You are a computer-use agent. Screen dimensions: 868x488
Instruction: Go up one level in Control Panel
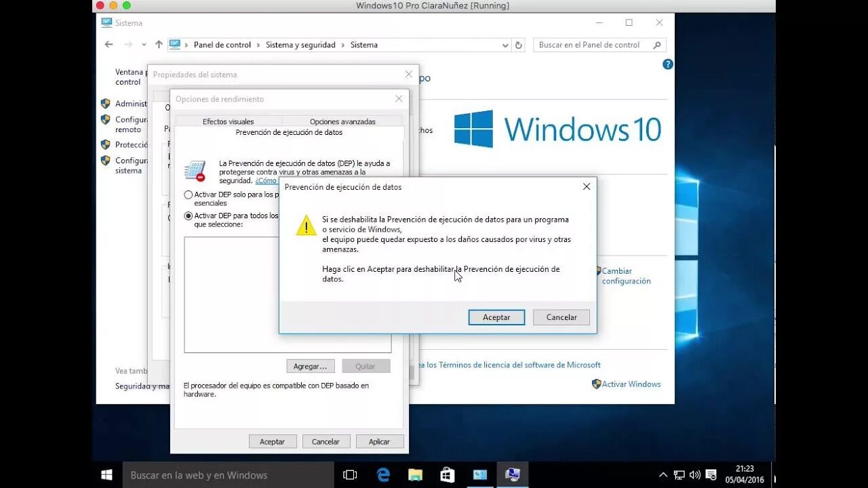click(159, 45)
